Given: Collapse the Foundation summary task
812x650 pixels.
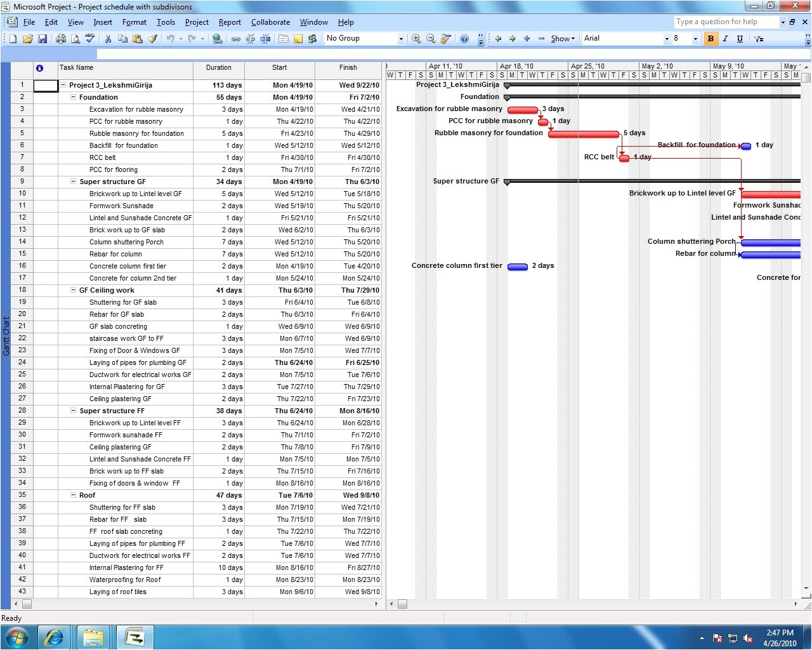Looking at the screenshot, I should click(x=73, y=97).
